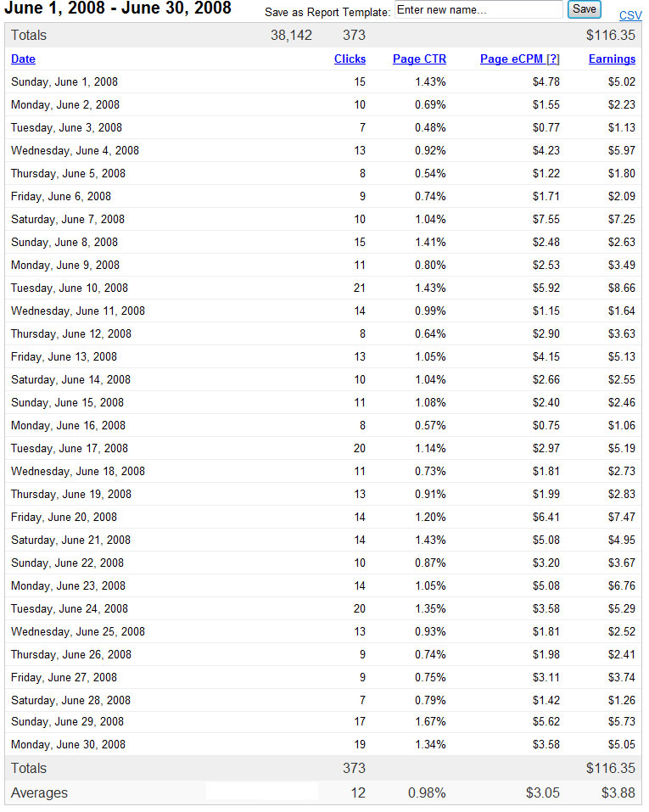Click the Save button
Screen dimensions: 649x812
point(585,9)
